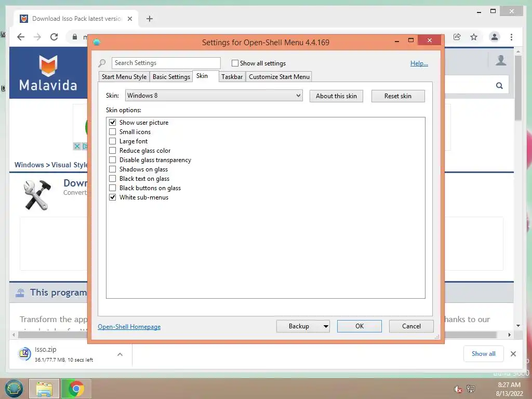
Task: Open the Help link
Action: point(419,63)
